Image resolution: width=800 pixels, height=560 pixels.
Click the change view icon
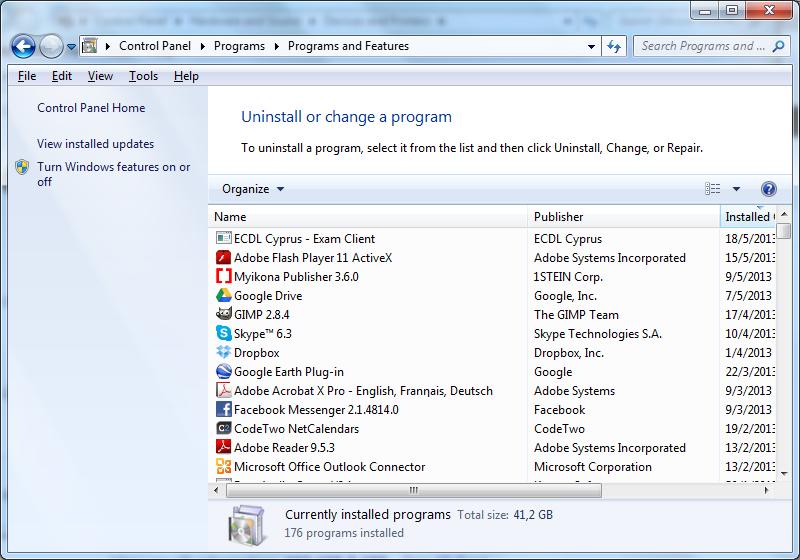pos(712,189)
